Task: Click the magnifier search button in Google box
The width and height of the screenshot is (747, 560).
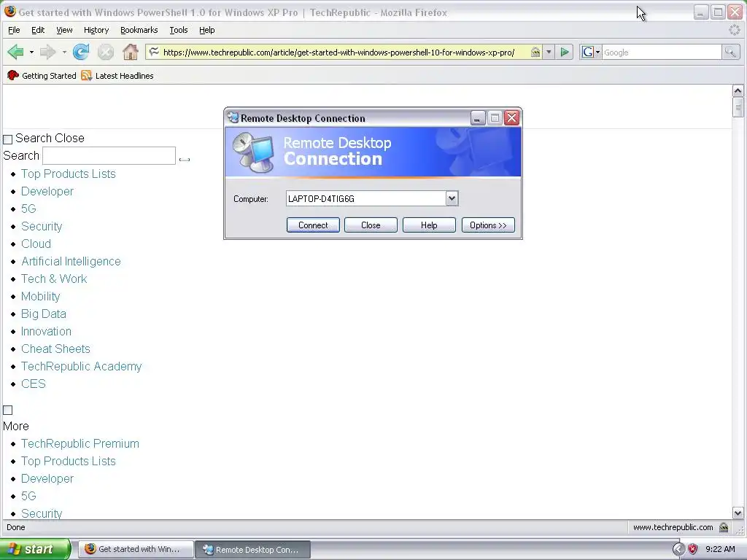Action: point(730,52)
